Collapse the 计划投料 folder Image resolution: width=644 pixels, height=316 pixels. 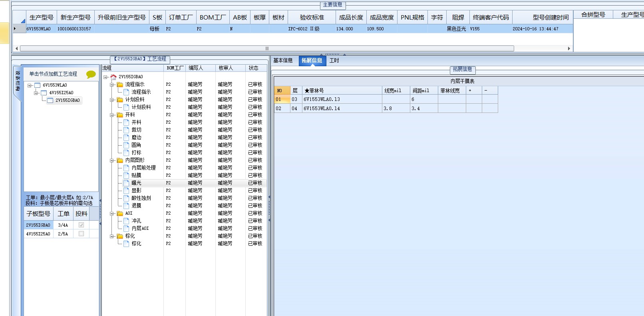[x=112, y=100]
